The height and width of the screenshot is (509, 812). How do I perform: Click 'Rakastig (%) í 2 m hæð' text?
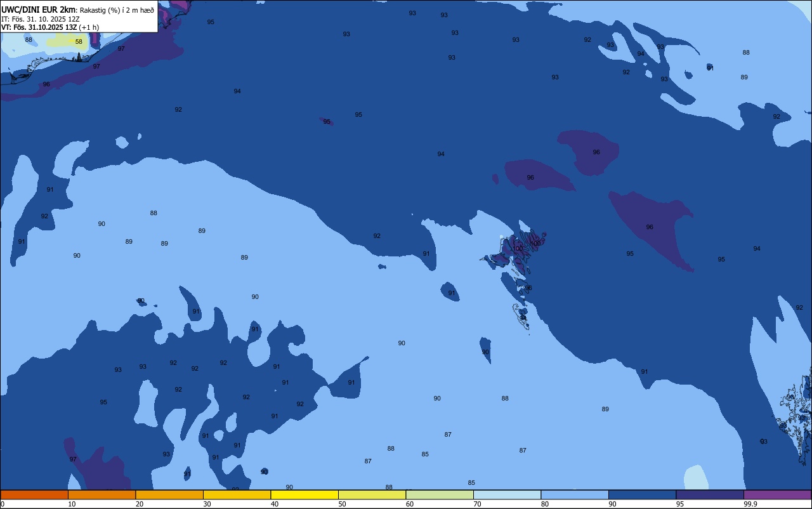coord(117,10)
